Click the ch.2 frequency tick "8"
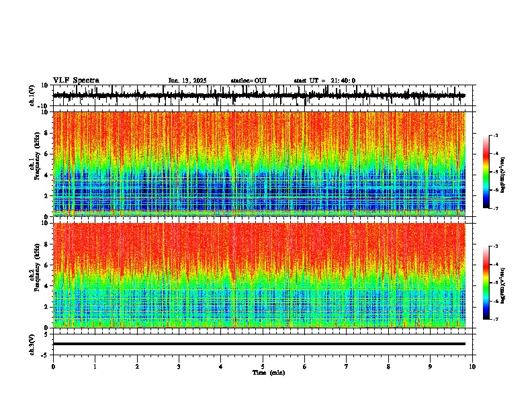Screen dimensions: 532x411 (47, 244)
